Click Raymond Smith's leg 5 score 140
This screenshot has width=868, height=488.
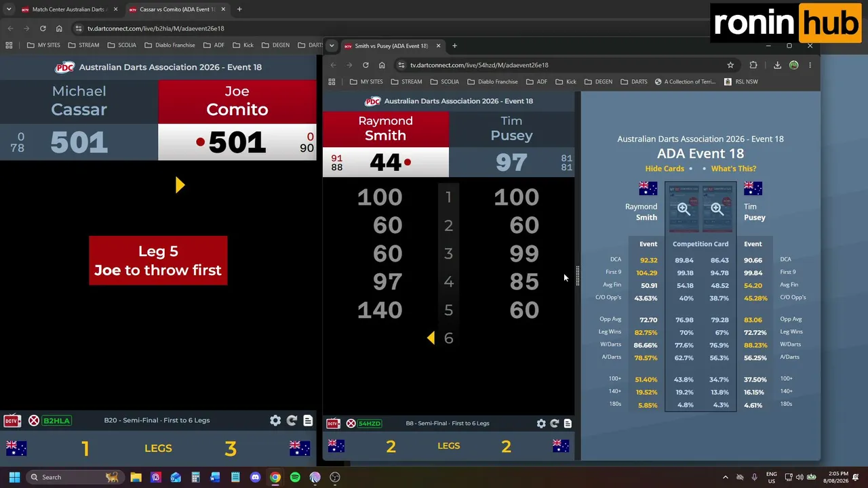point(380,310)
